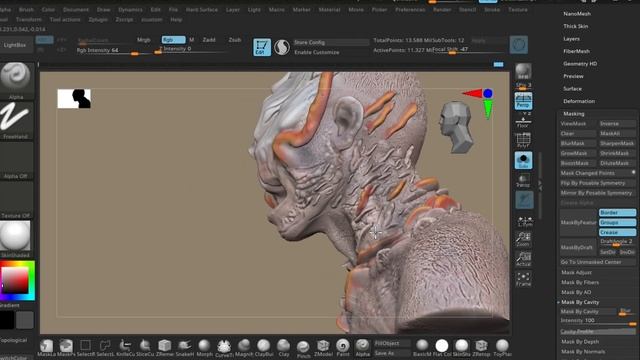Toggle Border in Mask By Feature
640x360 pixels.
pyautogui.click(x=617, y=213)
